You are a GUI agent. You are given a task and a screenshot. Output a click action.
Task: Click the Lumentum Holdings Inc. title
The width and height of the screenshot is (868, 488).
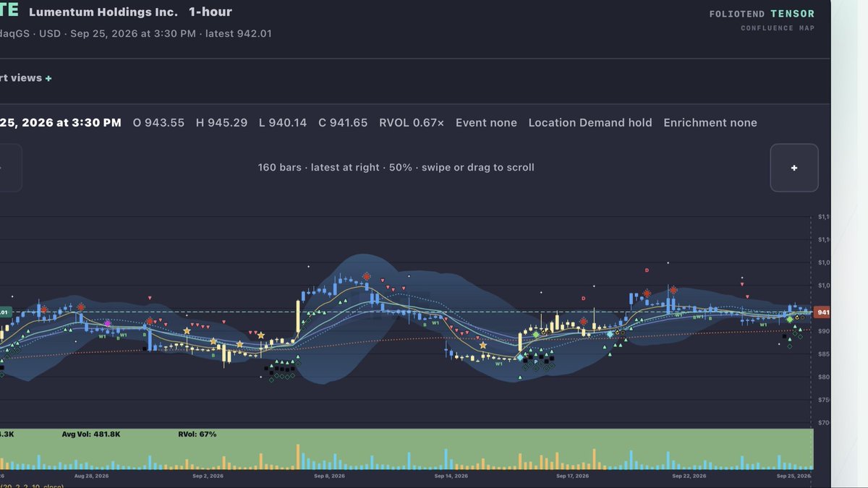(103, 12)
